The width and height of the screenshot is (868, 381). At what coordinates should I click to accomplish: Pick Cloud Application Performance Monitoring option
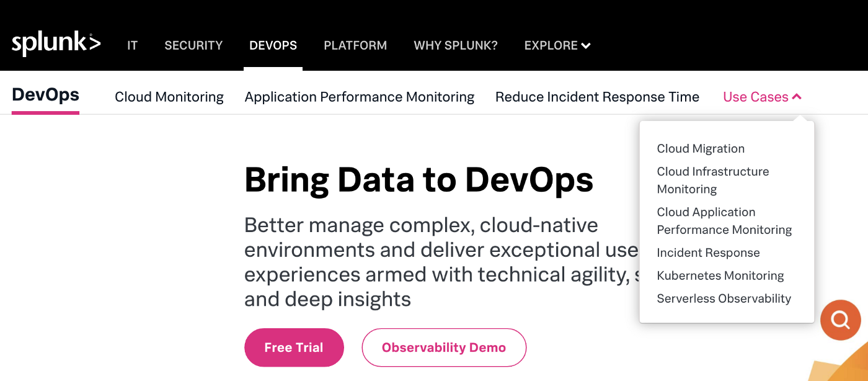tap(724, 221)
